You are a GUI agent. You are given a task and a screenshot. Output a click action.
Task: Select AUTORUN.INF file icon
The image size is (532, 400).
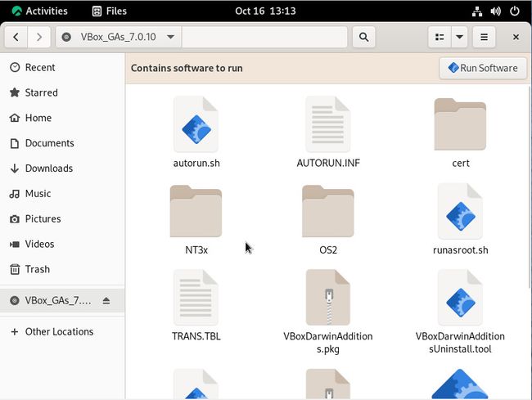pos(327,124)
